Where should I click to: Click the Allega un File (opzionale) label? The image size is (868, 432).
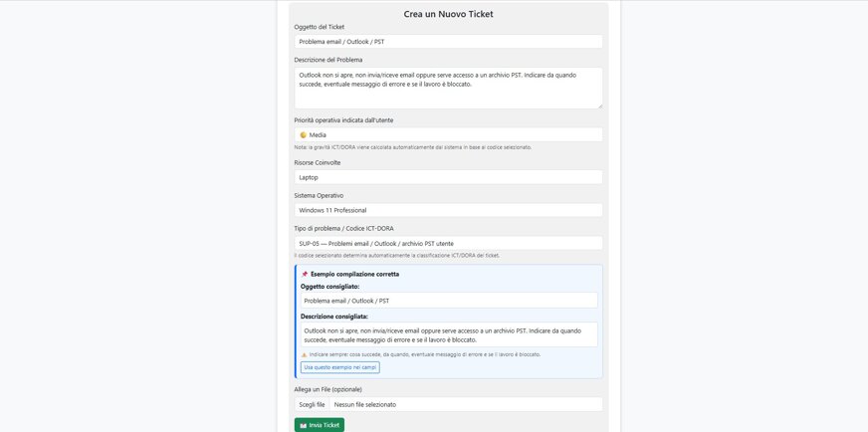click(x=328, y=389)
